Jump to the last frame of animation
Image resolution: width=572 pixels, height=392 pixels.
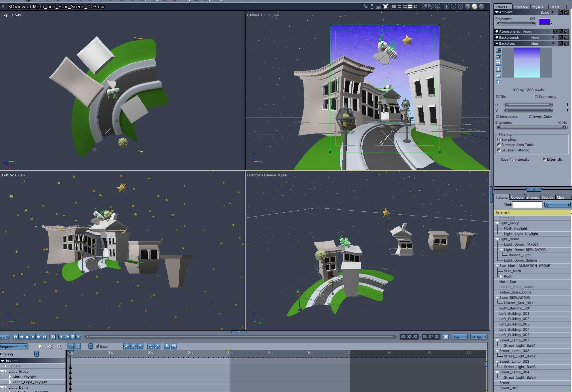tap(44, 337)
